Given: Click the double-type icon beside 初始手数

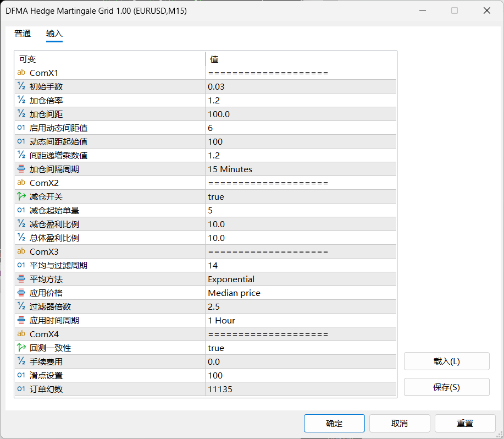Looking at the screenshot, I should [x=21, y=86].
